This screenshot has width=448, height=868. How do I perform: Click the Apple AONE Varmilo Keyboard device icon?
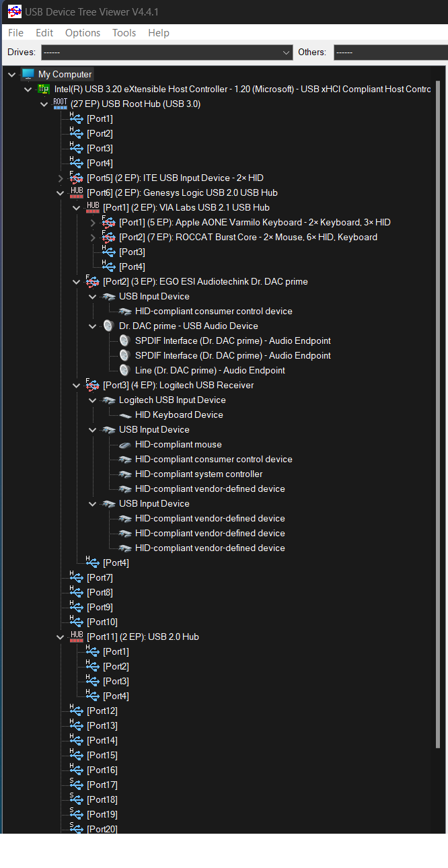109,222
